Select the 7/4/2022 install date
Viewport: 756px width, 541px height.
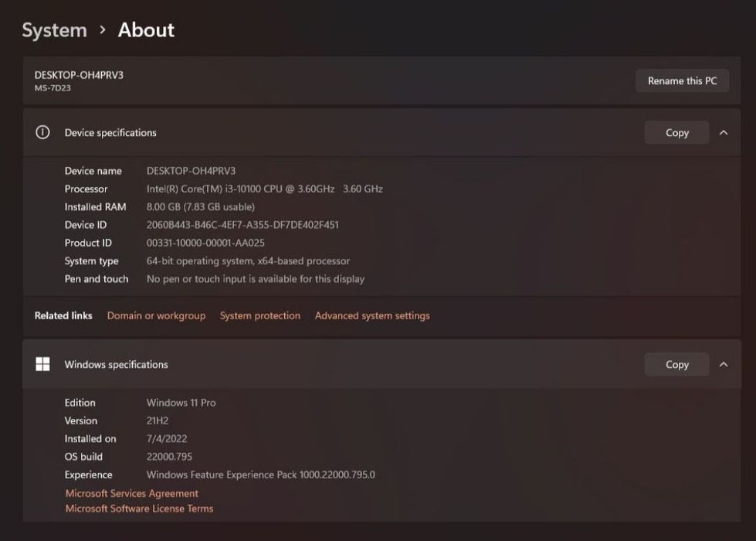[167, 439]
